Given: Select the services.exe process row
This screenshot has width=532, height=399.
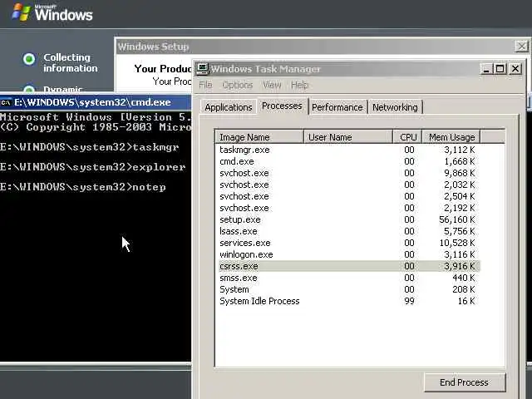Looking at the screenshot, I should (347, 243).
